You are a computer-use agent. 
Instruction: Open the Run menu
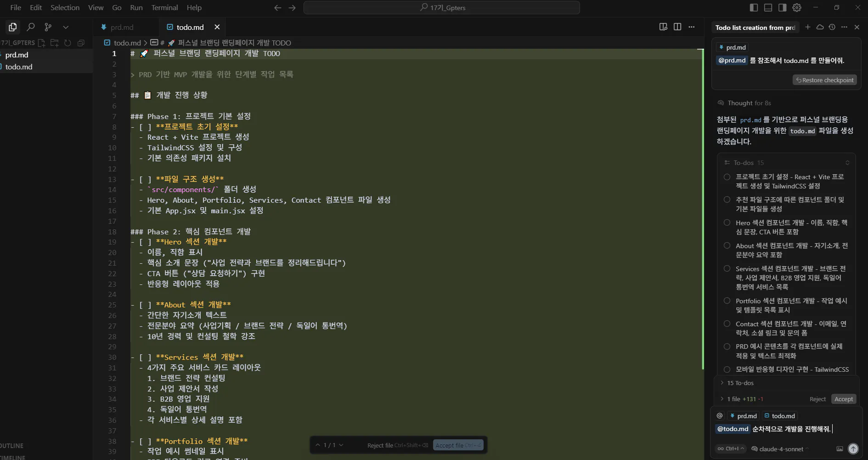(x=136, y=8)
